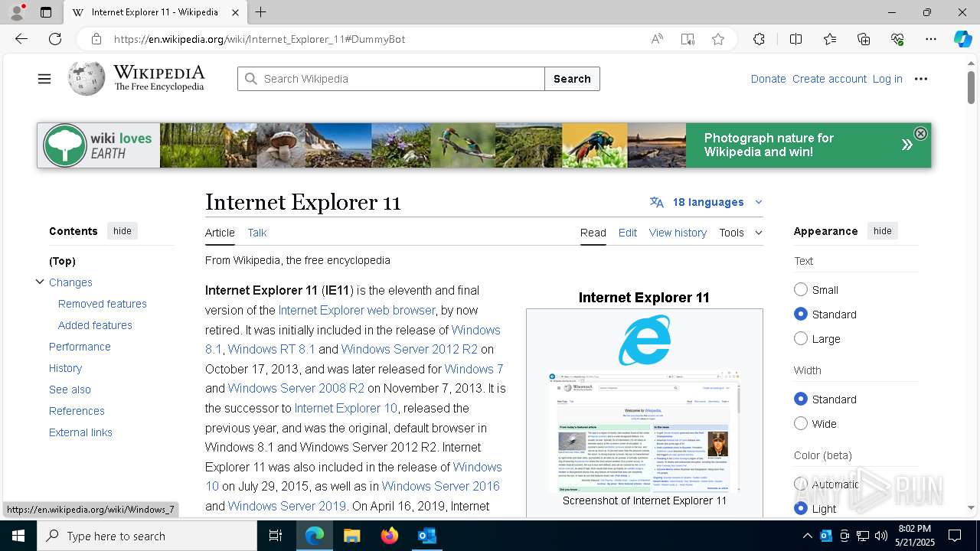Switch to the Talk tab
The width and height of the screenshot is (980, 551).
click(257, 233)
